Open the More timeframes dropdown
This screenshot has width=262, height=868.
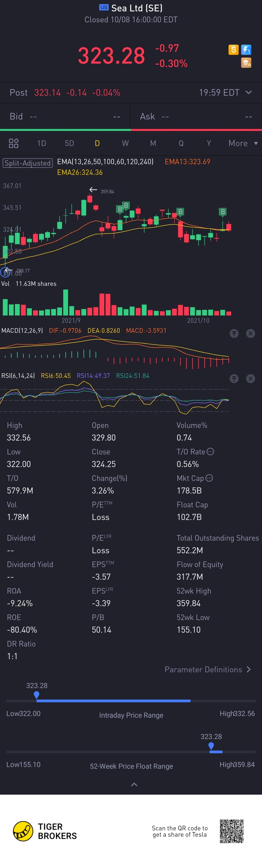click(243, 143)
